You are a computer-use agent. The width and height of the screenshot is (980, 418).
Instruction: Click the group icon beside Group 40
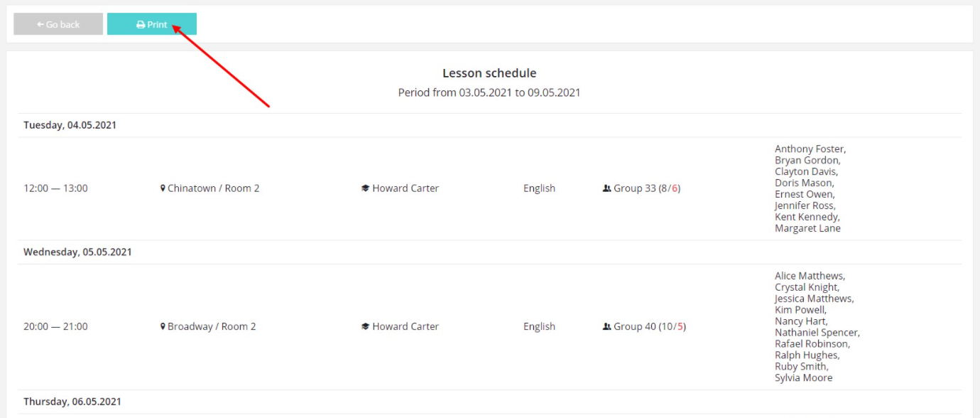pos(606,326)
